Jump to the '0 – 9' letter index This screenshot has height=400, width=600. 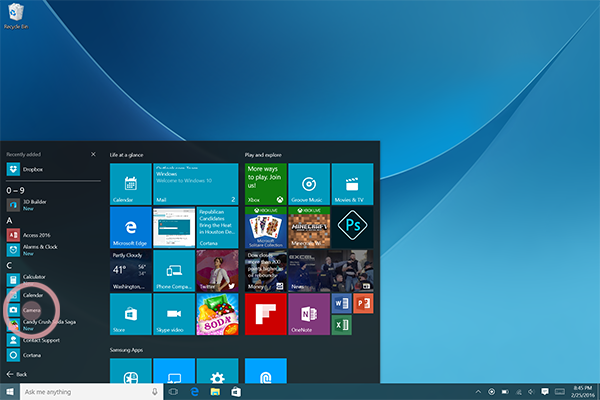[x=15, y=190]
